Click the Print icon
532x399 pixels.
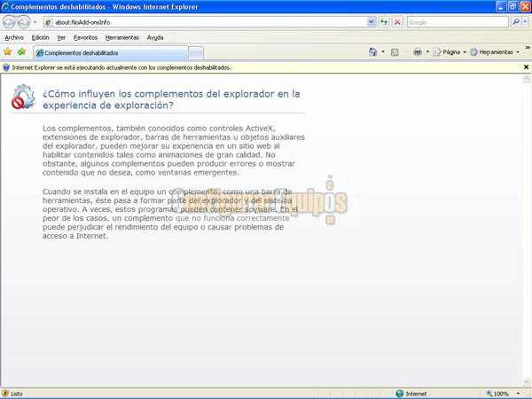point(418,52)
